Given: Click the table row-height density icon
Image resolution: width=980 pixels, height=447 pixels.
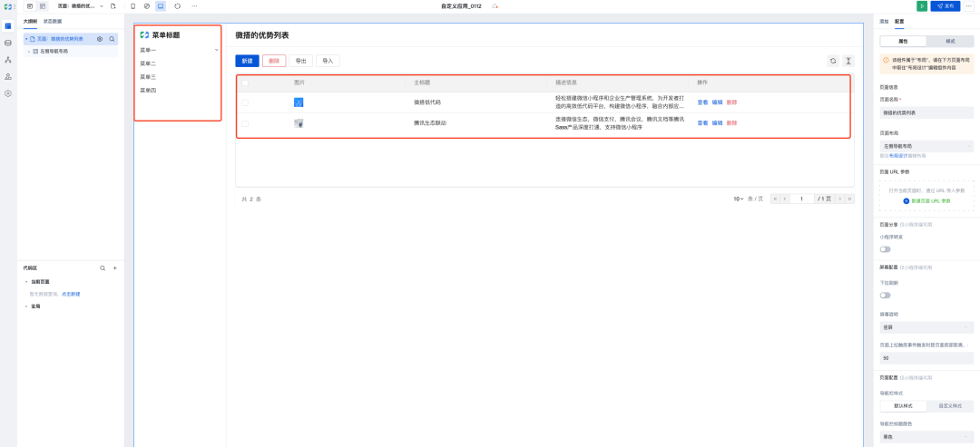Looking at the screenshot, I should [848, 61].
